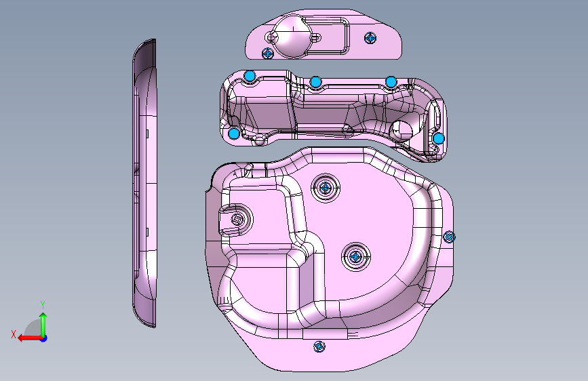Pick the screw hole on large cover's bottom flange
This screenshot has width=588, height=381.
click(319, 346)
